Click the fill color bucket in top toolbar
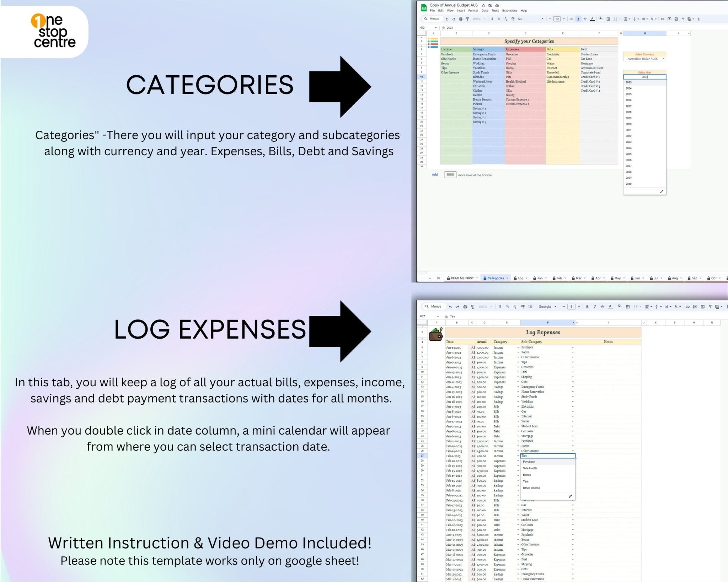Image resolution: width=728 pixels, height=582 pixels. (601, 19)
